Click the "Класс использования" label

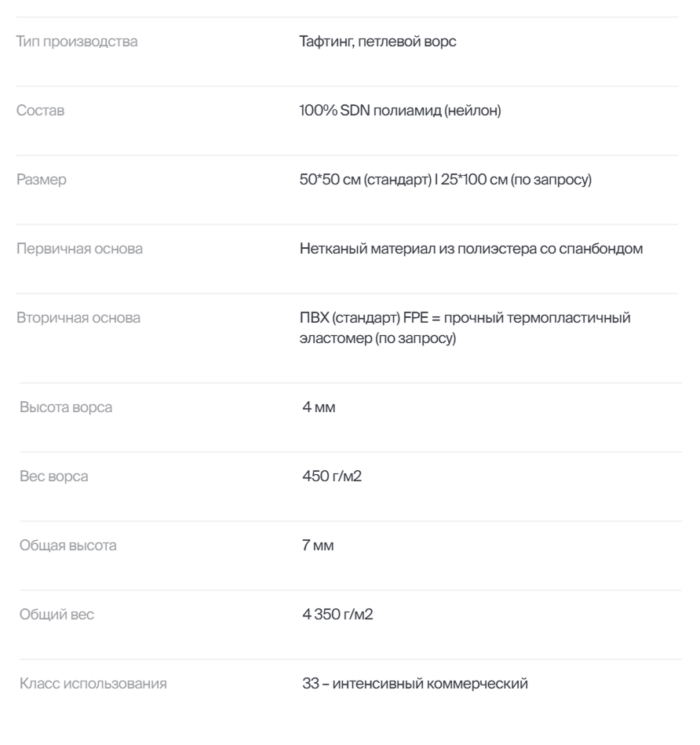[x=93, y=684]
